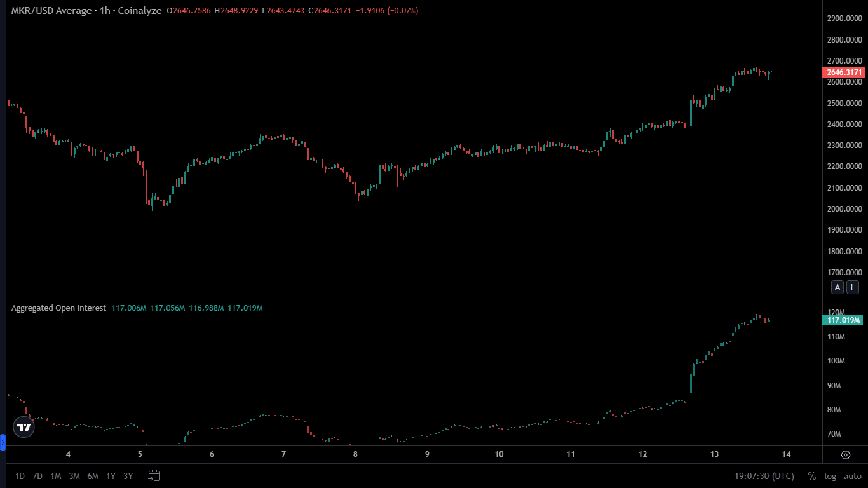Click date label 8 on time axis
Viewport: 868px width, 488px height.
(355, 454)
